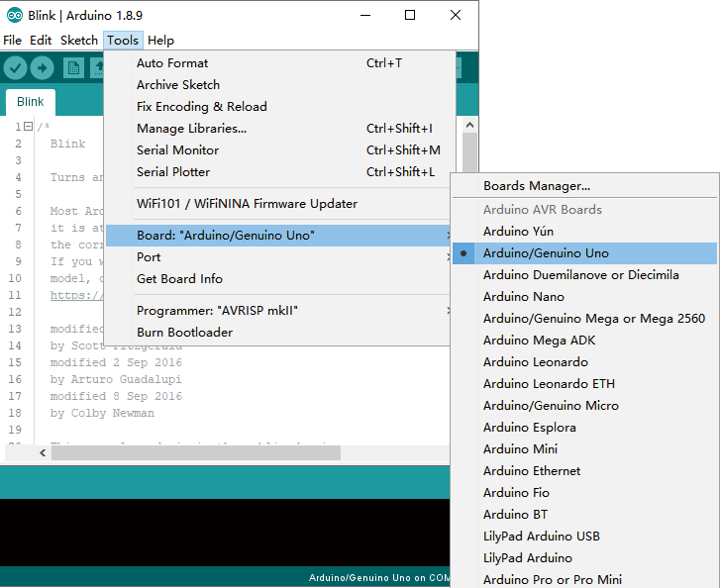Click Get Board Info
The image size is (720, 588).
(280, 279)
